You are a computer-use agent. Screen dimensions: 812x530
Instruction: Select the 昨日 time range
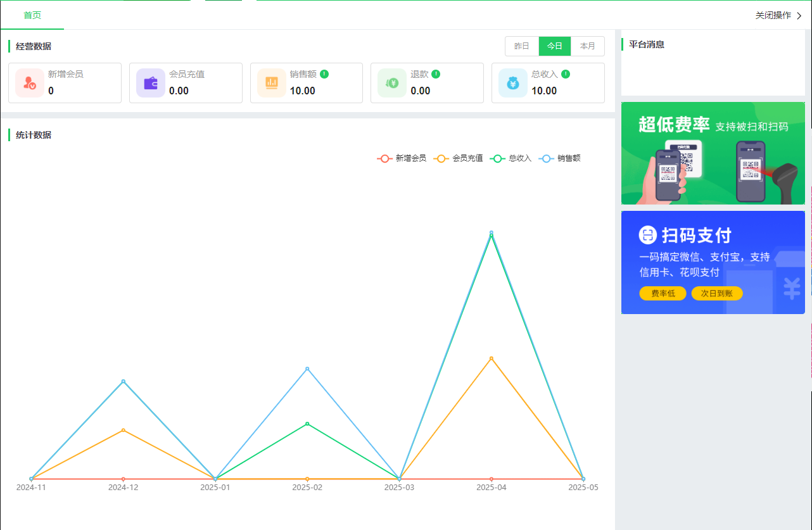(x=522, y=46)
